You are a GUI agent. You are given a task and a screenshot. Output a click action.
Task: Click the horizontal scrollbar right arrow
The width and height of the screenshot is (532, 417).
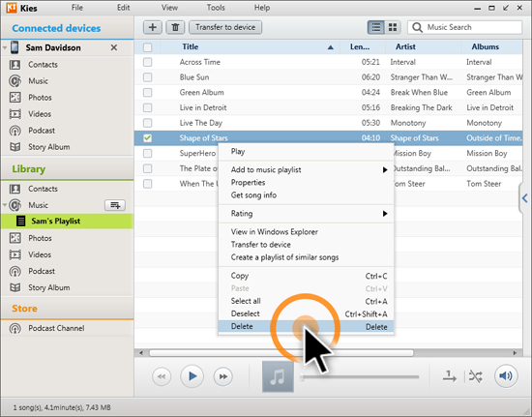coord(515,353)
